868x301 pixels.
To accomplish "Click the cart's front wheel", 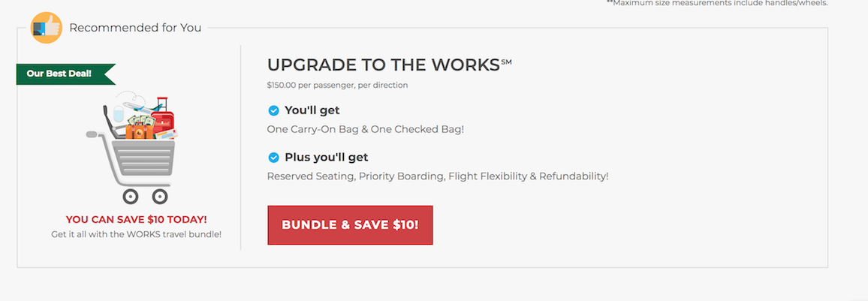I will click(159, 196).
